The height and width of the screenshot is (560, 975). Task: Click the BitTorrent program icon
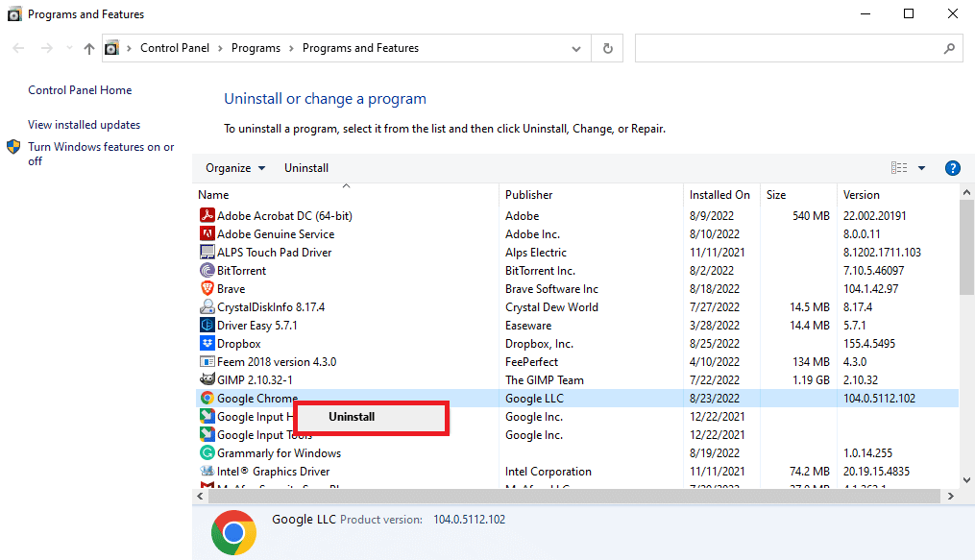pos(207,270)
